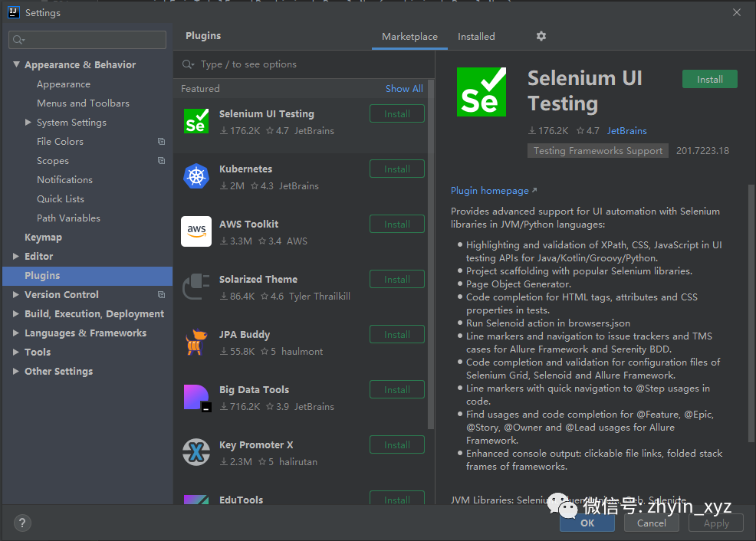Install the Solarized Theme plugin
Image resolution: width=756 pixels, height=541 pixels.
pyautogui.click(x=397, y=280)
